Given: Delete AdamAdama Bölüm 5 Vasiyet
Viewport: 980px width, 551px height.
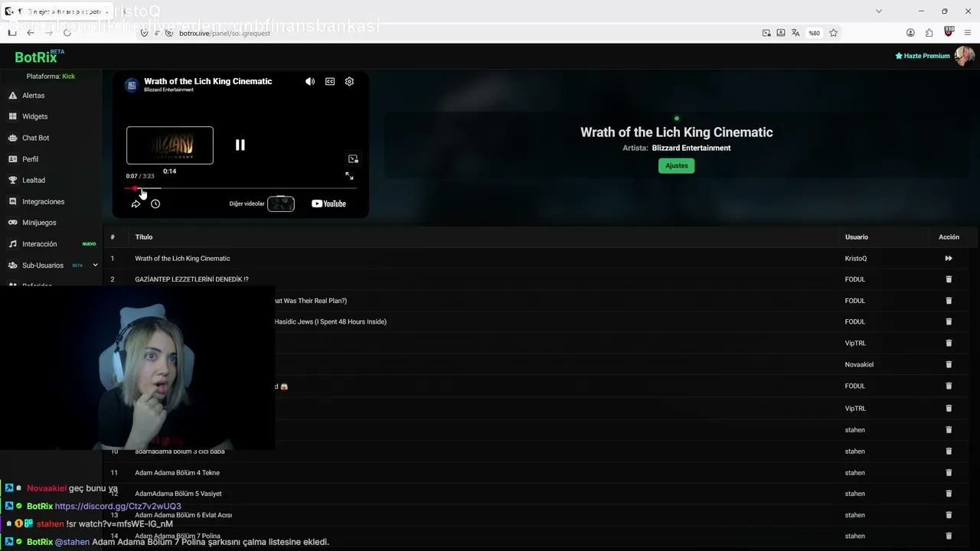Looking at the screenshot, I should (x=949, y=494).
